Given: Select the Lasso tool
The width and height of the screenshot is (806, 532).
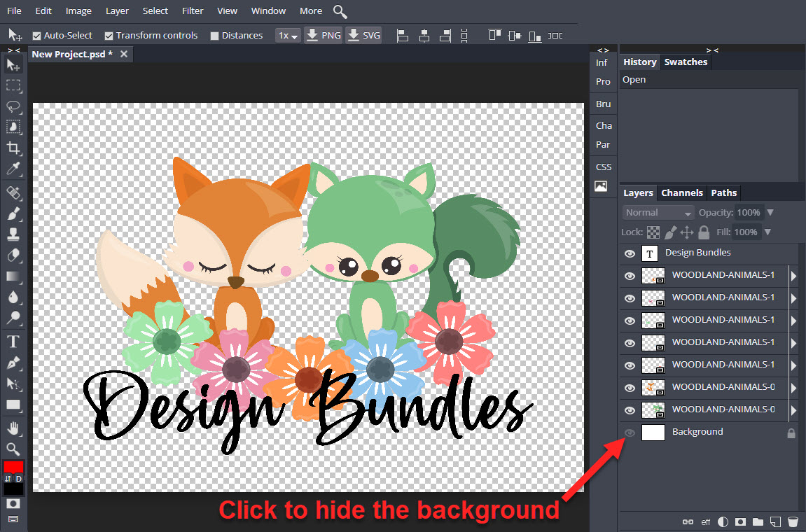Looking at the screenshot, I should tap(13, 106).
